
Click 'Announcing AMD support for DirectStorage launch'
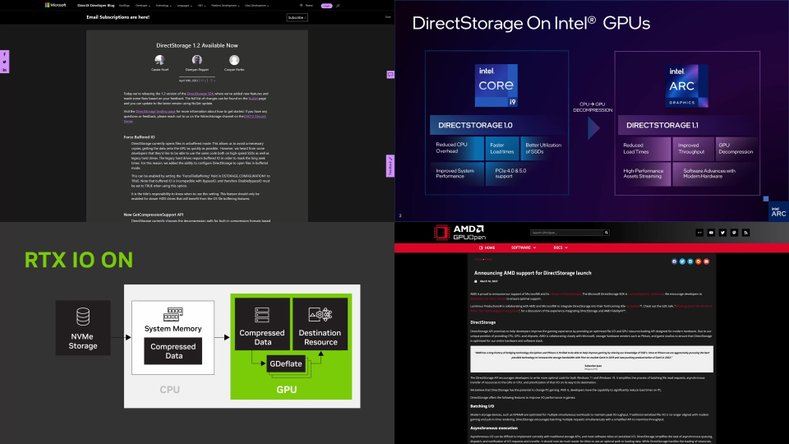tap(532, 273)
